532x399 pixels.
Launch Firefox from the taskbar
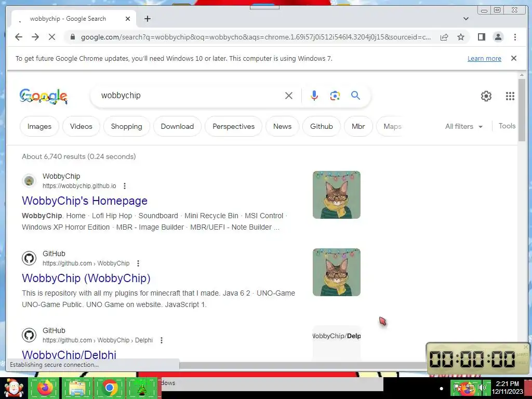pyautogui.click(x=45, y=388)
